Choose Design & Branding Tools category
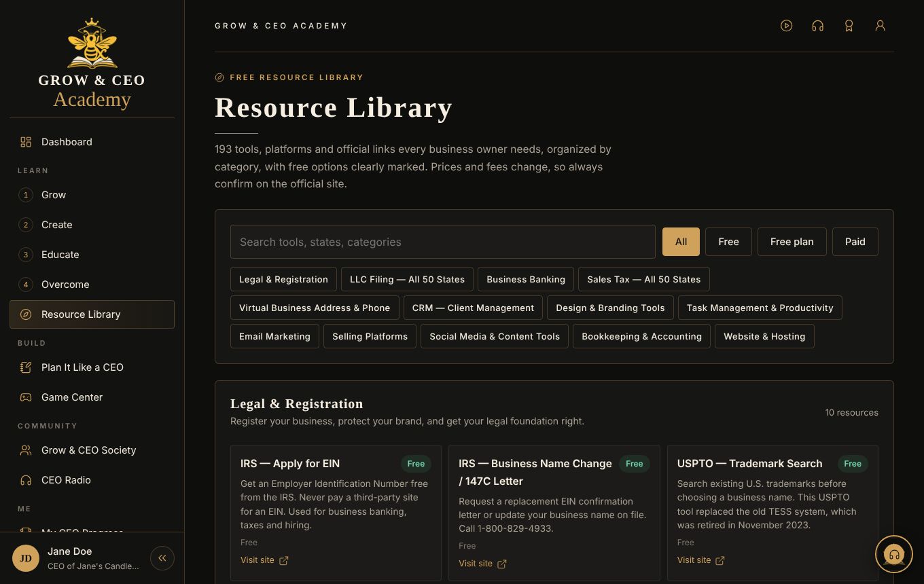 click(x=610, y=308)
